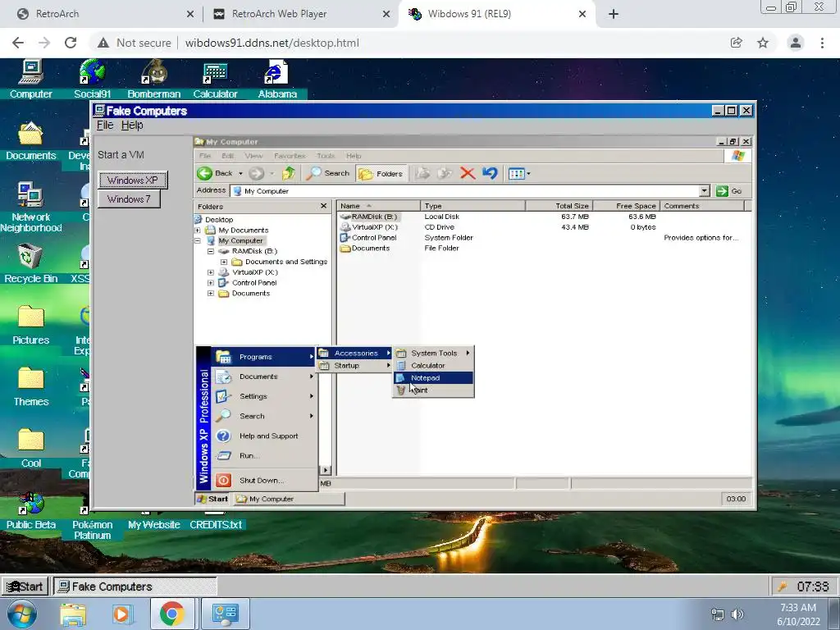Open the Public Beta desktop shortcut
The height and width of the screenshot is (630, 840).
[x=30, y=510]
